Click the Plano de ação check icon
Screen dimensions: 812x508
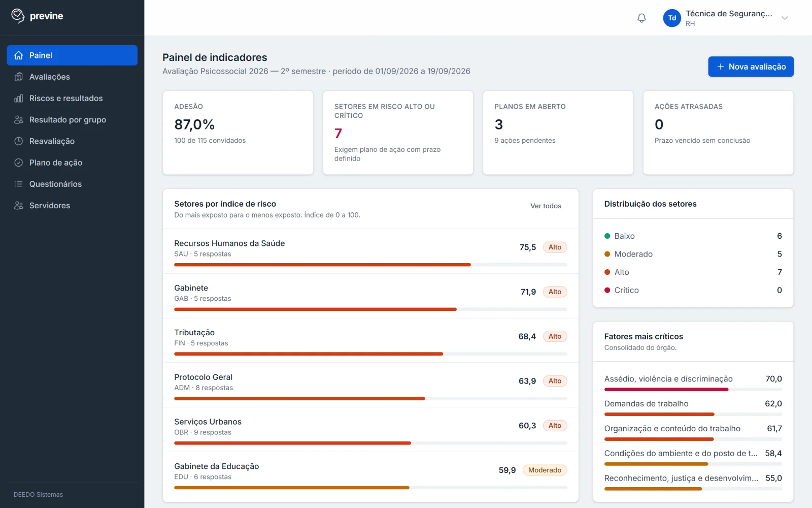[x=19, y=163]
